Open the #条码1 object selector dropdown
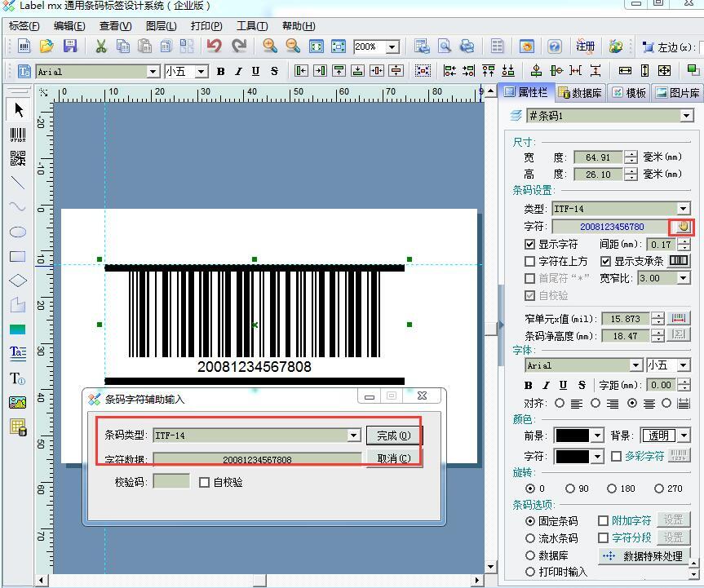Viewport: 704px width, 588px height. 686,117
